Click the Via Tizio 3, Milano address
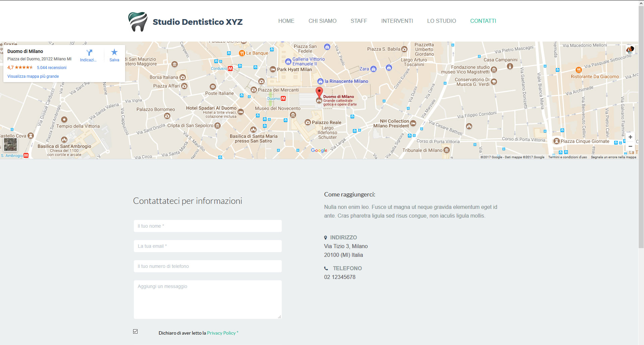This screenshot has height=345, width=644. (x=346, y=246)
